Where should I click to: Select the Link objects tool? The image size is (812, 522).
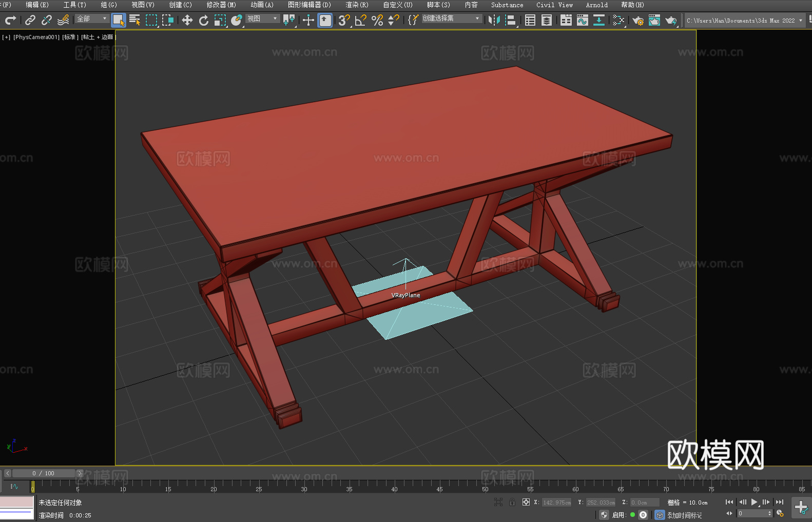(30, 20)
